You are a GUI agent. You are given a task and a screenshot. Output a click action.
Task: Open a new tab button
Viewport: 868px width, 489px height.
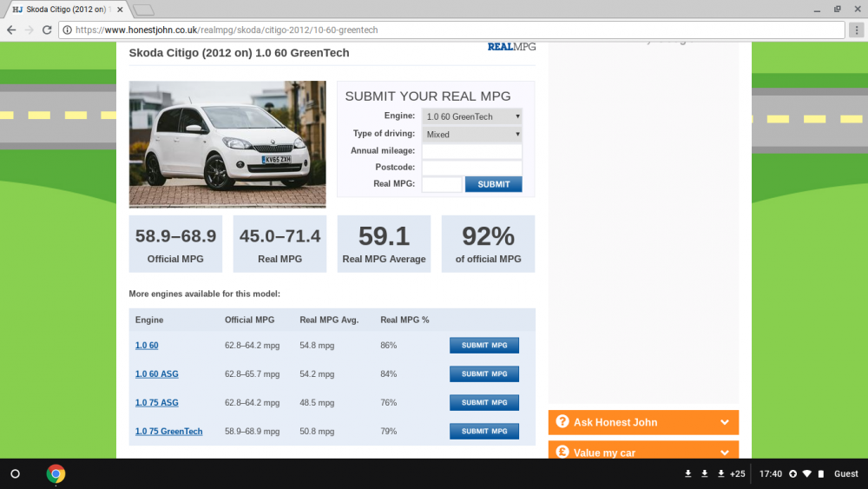pyautogui.click(x=144, y=10)
